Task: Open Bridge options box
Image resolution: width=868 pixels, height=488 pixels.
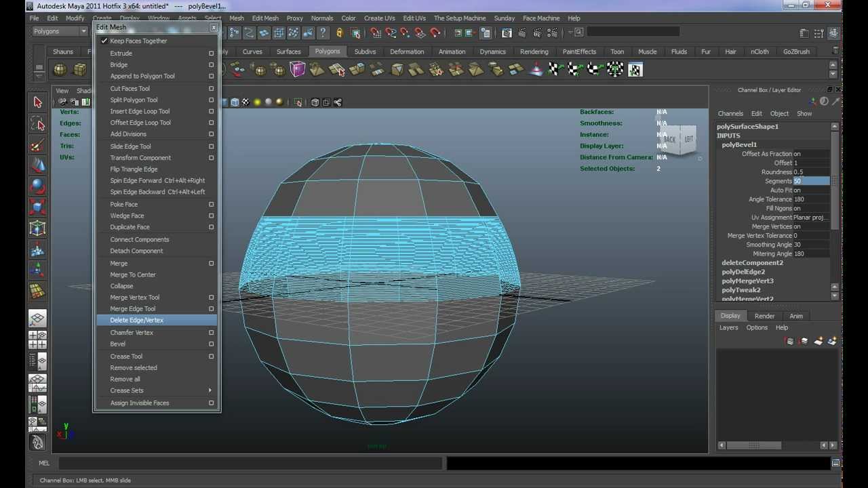Action: (211, 65)
